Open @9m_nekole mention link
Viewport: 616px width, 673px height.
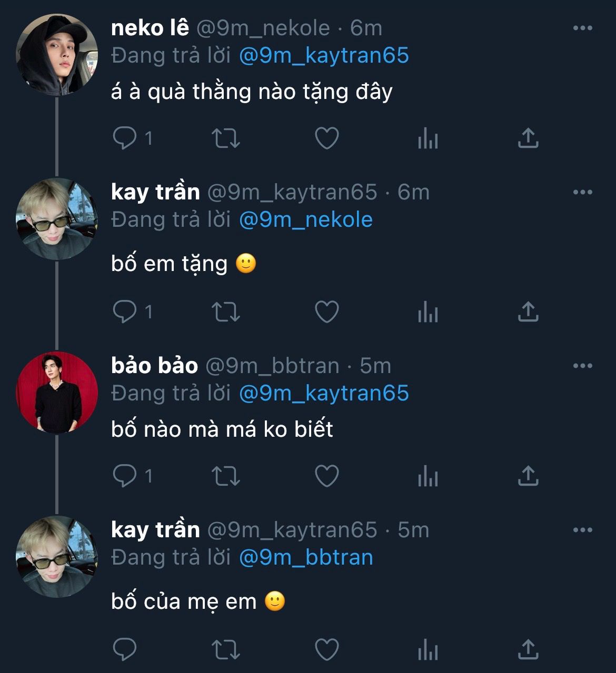click(x=305, y=219)
